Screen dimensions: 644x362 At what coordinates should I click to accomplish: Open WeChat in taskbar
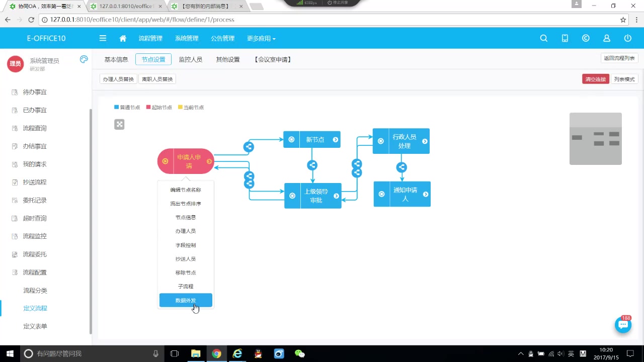coord(300,353)
